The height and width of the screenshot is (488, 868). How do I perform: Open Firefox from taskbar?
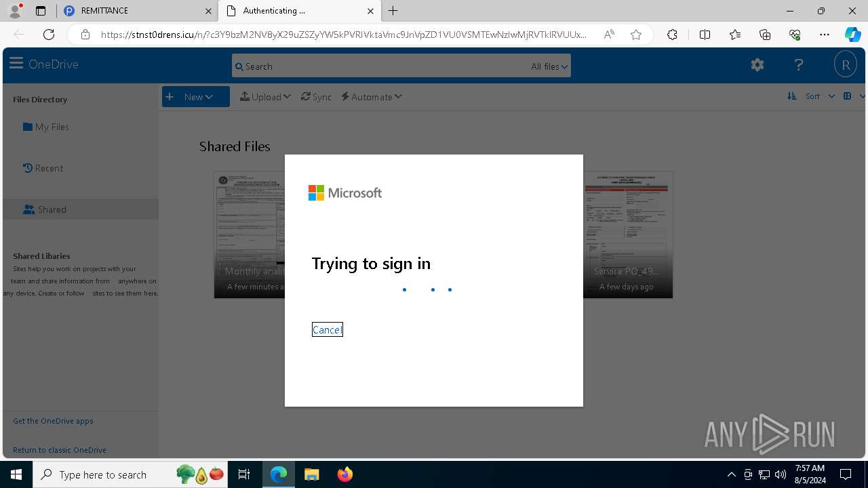[344, 474]
